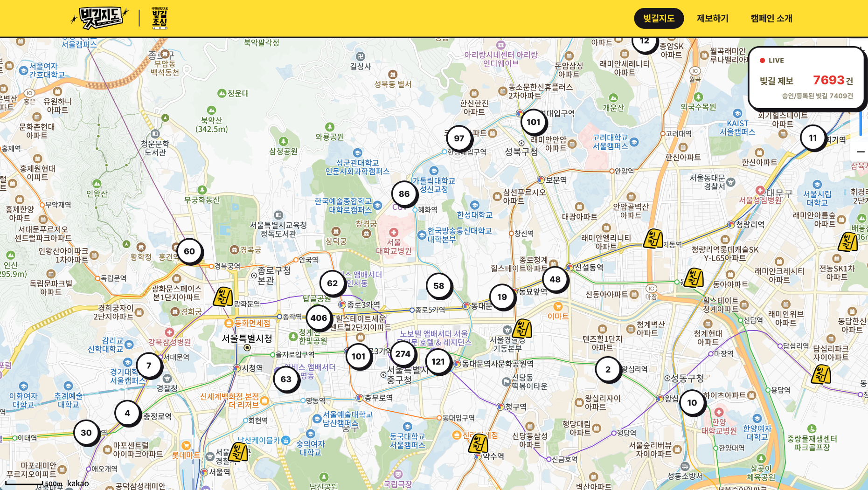Image resolution: width=868 pixels, height=490 pixels.
Task: Click the cluster marker numbered 121
Action: [x=438, y=361]
